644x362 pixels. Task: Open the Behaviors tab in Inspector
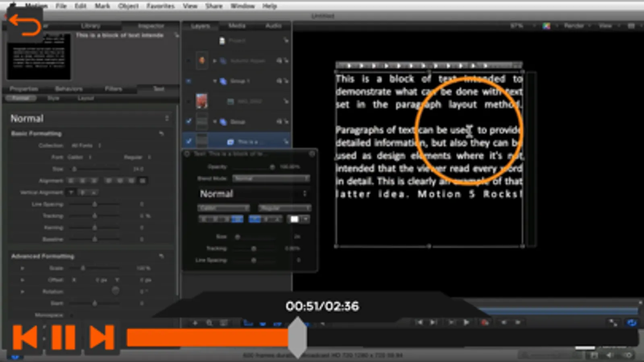(x=69, y=88)
